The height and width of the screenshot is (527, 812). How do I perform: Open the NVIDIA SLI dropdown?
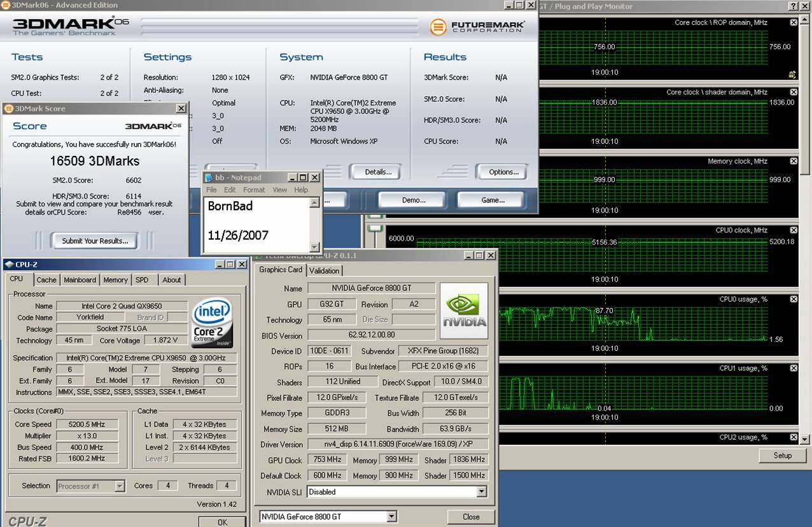click(x=482, y=492)
